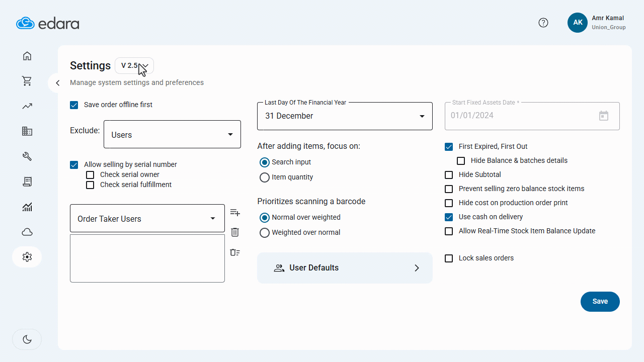
Task: Enable Hide Balance & batches details
Action: coord(461,161)
